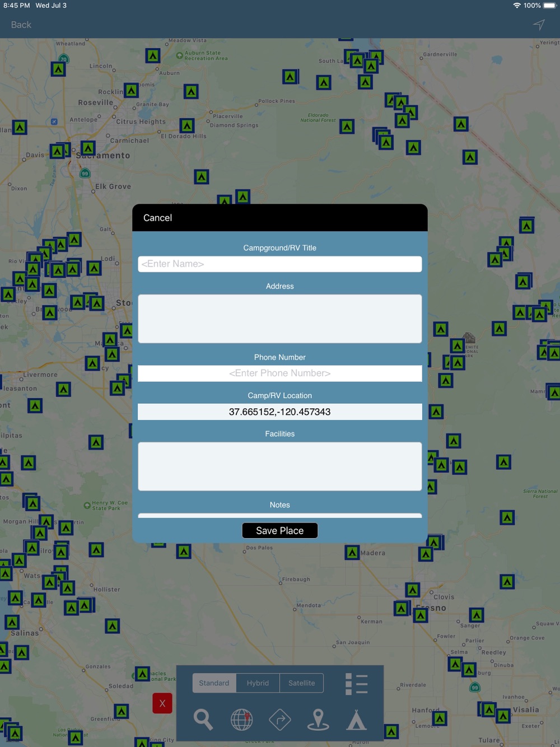Tap campground marker near Lodi

94,268
